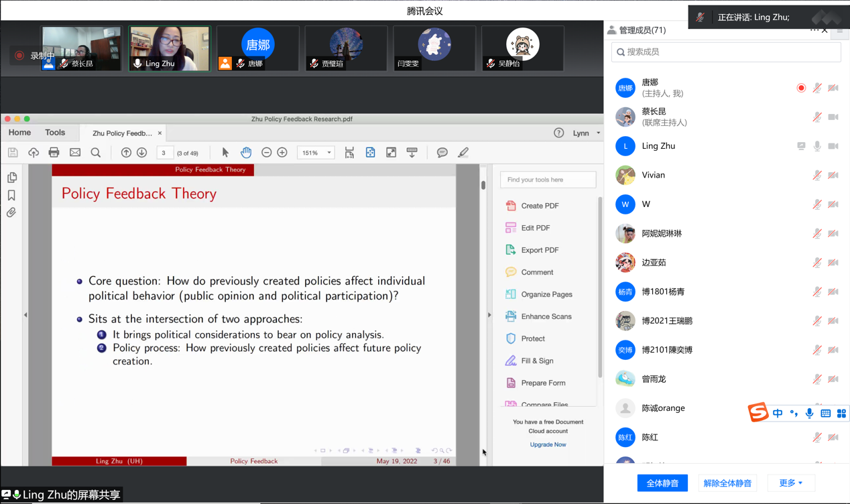The height and width of the screenshot is (504, 850).
Task: Expand the 更多 dropdown menu
Action: pyautogui.click(x=790, y=483)
